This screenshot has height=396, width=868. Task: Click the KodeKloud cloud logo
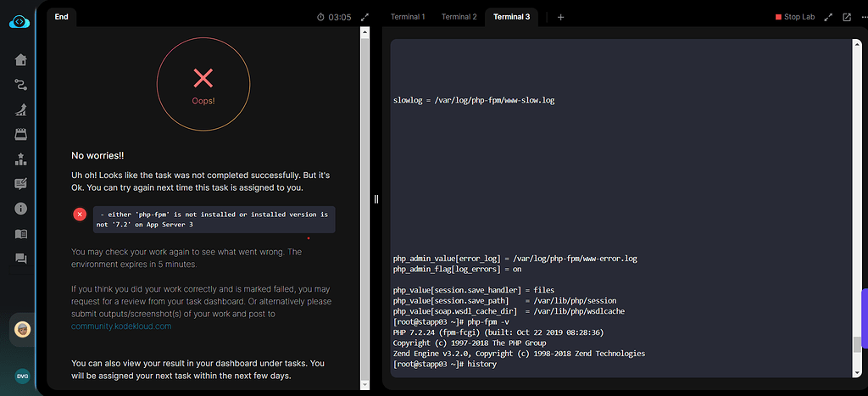pyautogui.click(x=20, y=20)
